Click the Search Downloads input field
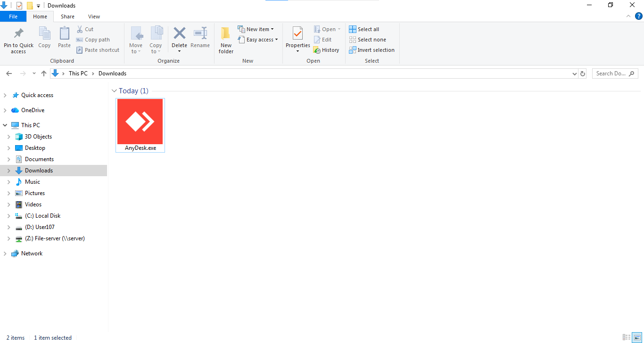The width and height of the screenshot is (644, 343). (x=615, y=73)
